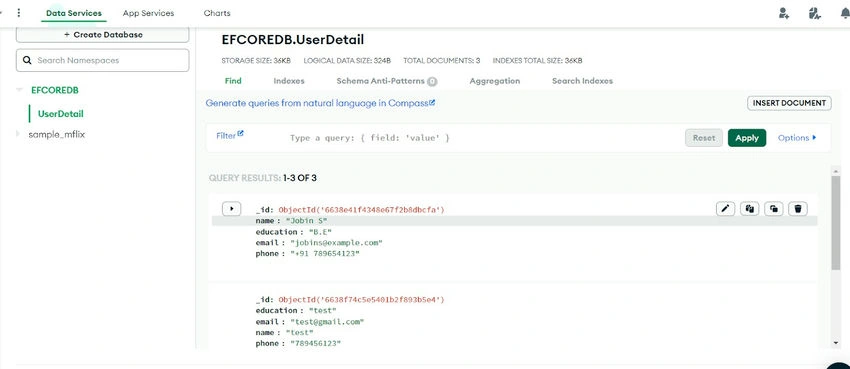Switch to the App Services tab

pos(149,13)
